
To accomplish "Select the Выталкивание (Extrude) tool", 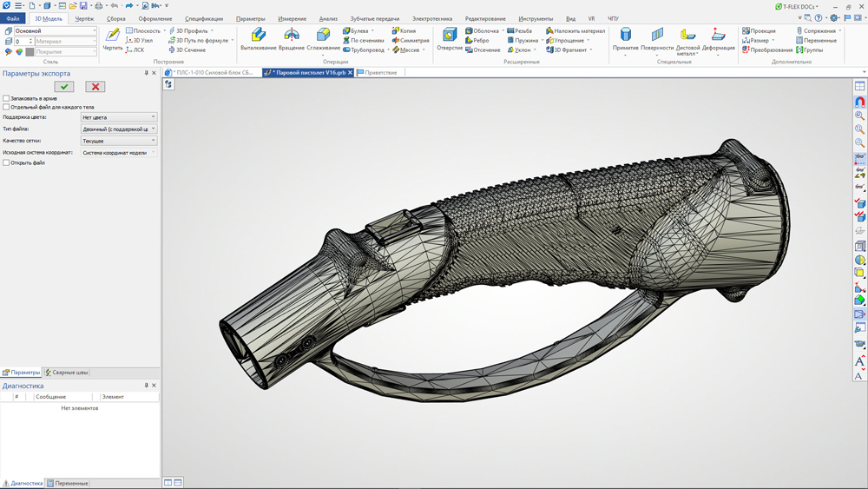I will click(258, 38).
